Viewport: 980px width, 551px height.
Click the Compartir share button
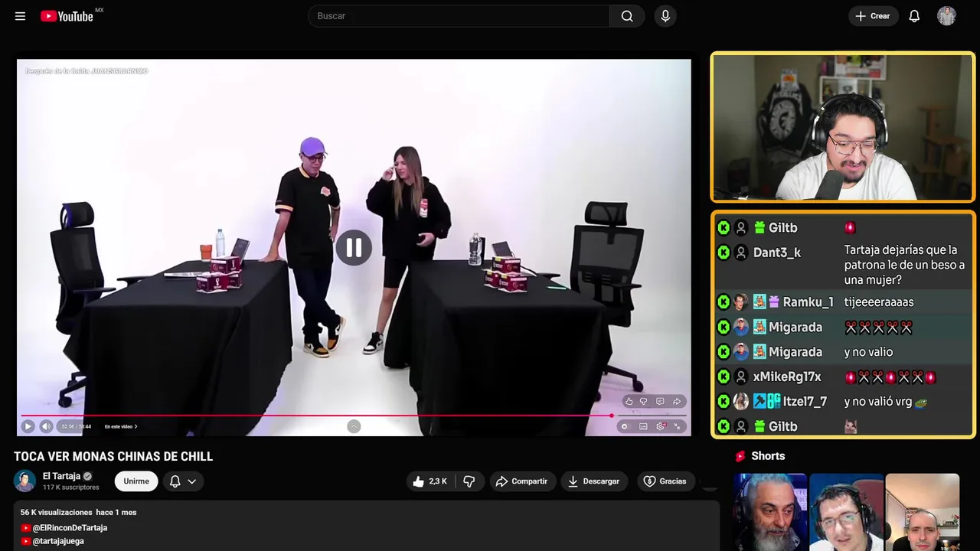coord(522,481)
